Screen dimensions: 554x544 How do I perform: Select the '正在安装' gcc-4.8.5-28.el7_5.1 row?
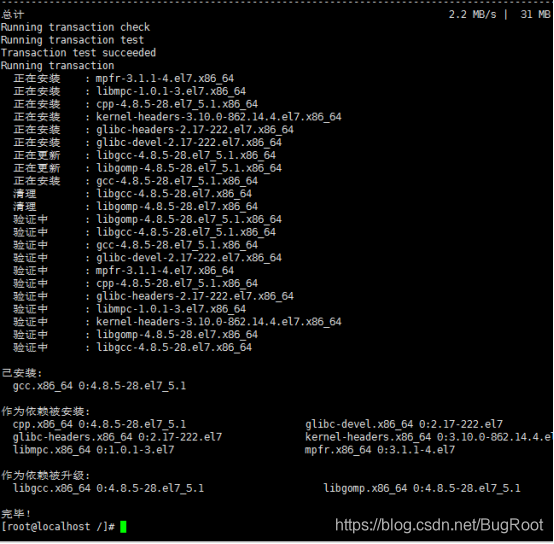point(136,181)
